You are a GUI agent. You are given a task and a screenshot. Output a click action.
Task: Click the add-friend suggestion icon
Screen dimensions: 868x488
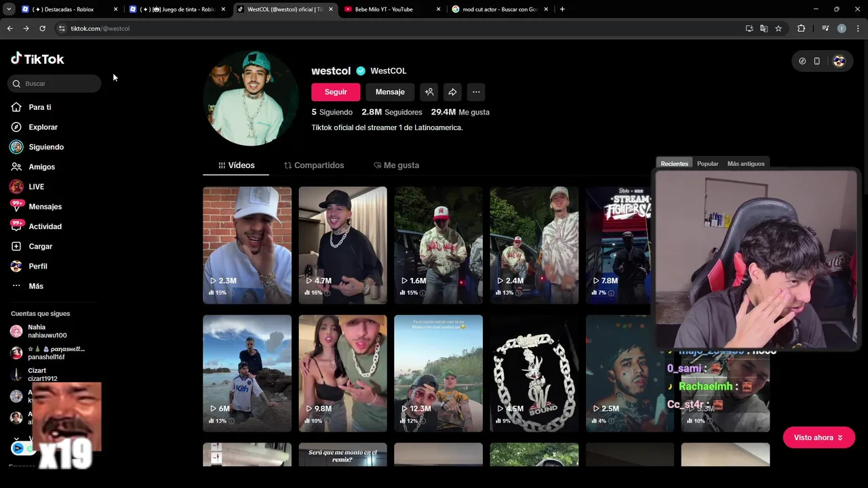(429, 92)
